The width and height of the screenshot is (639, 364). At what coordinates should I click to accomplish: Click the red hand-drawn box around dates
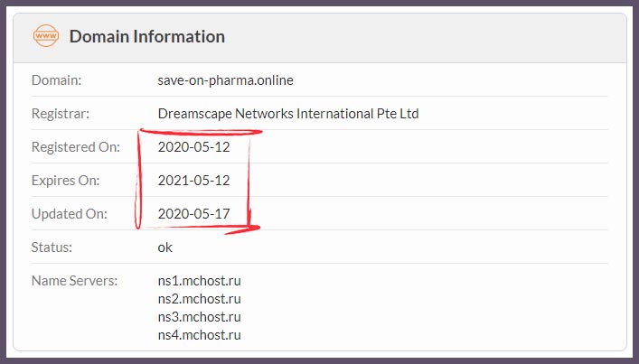click(x=198, y=182)
